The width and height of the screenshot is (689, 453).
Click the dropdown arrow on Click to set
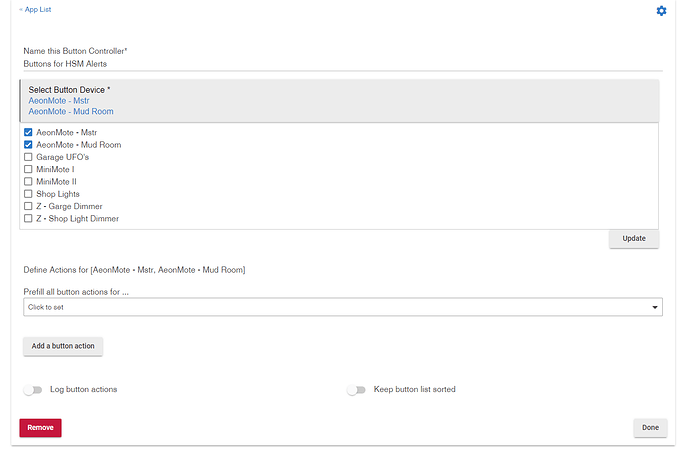pyautogui.click(x=655, y=307)
